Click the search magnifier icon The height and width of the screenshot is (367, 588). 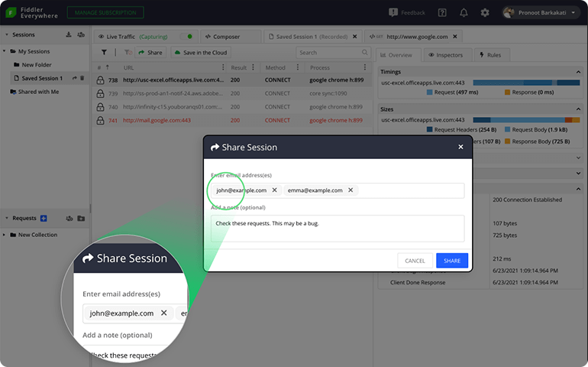(x=364, y=52)
